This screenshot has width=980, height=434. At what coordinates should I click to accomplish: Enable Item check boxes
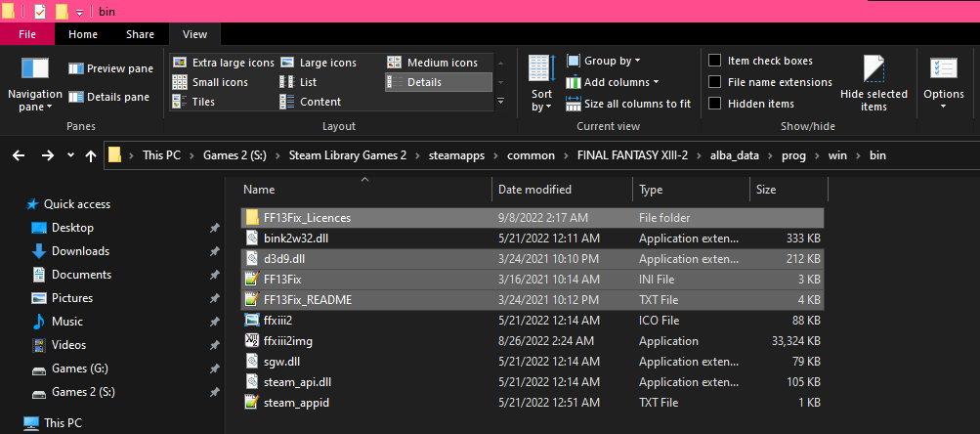tap(715, 61)
